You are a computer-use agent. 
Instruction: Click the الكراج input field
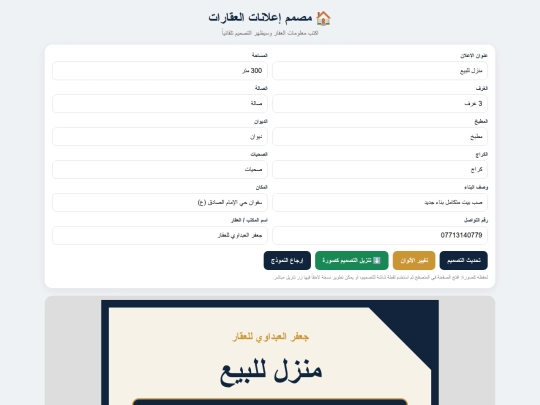pos(380,169)
